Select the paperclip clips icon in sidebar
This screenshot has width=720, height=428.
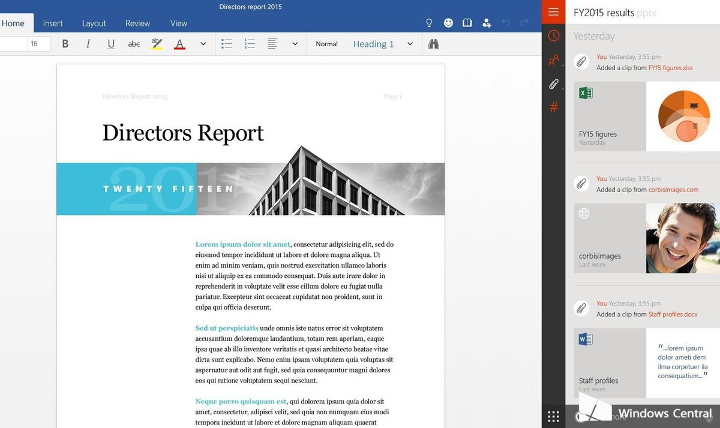[x=553, y=84]
